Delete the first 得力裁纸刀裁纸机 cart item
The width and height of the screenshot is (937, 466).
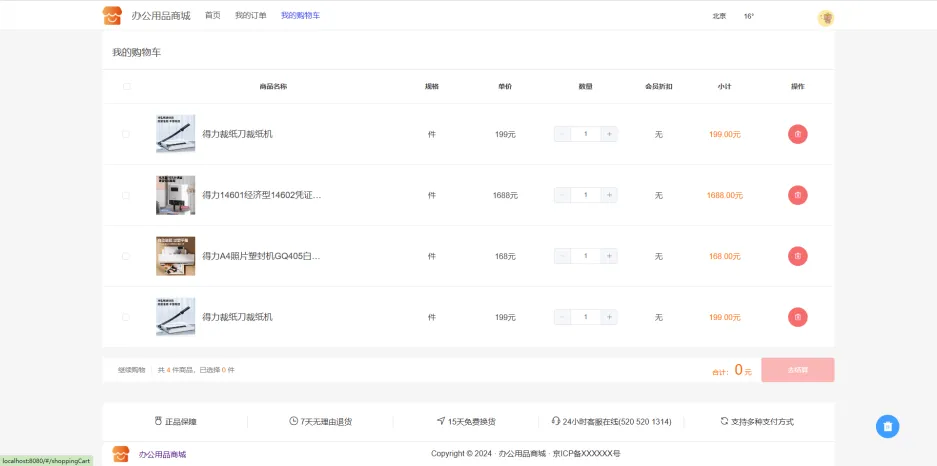click(x=797, y=134)
